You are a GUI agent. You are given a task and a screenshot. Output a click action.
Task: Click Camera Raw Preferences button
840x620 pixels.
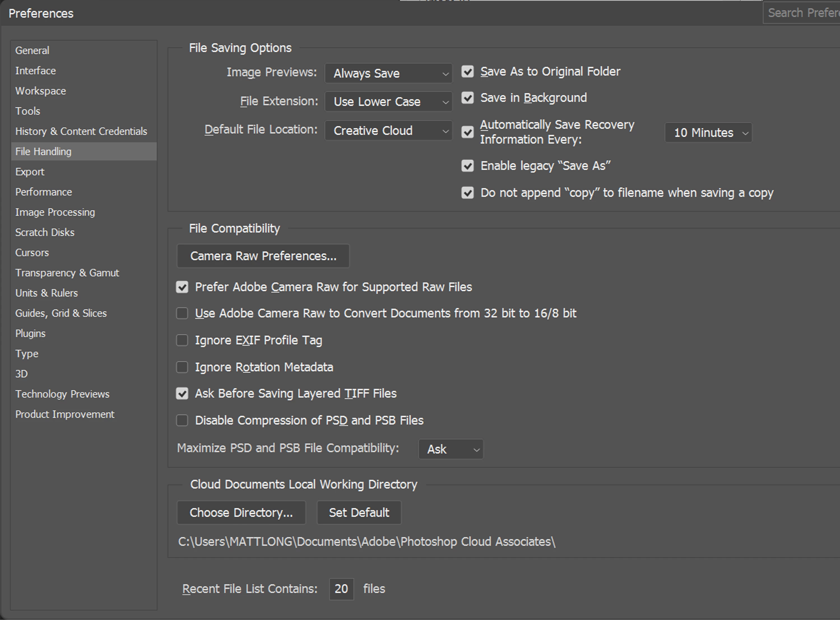coord(263,256)
